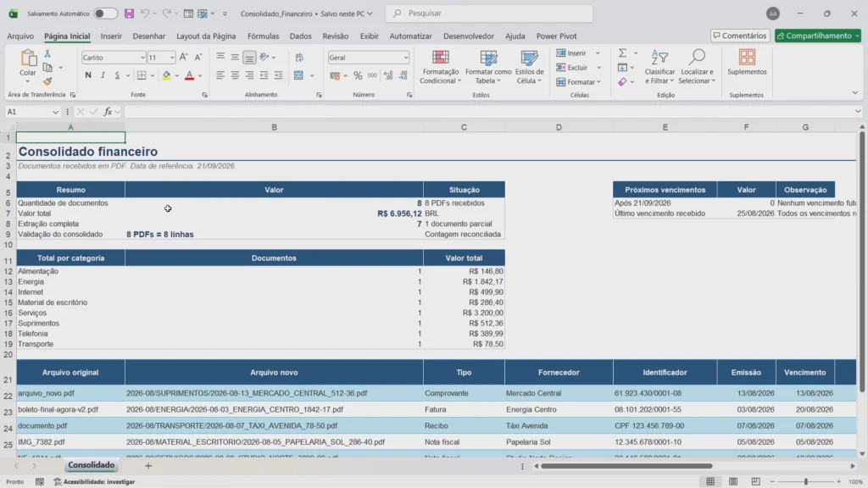Open Localizar e Selecionar
The height and width of the screenshot is (488, 868).
[697, 67]
